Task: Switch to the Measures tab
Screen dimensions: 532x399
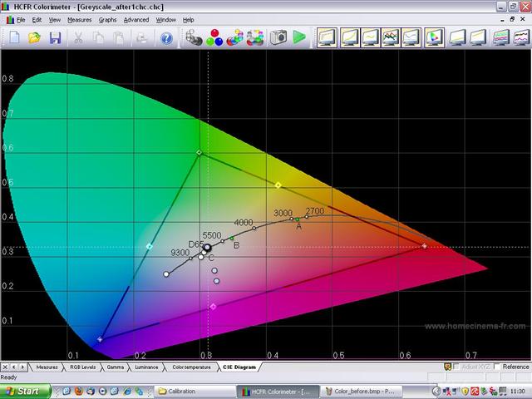Action: (x=47, y=367)
